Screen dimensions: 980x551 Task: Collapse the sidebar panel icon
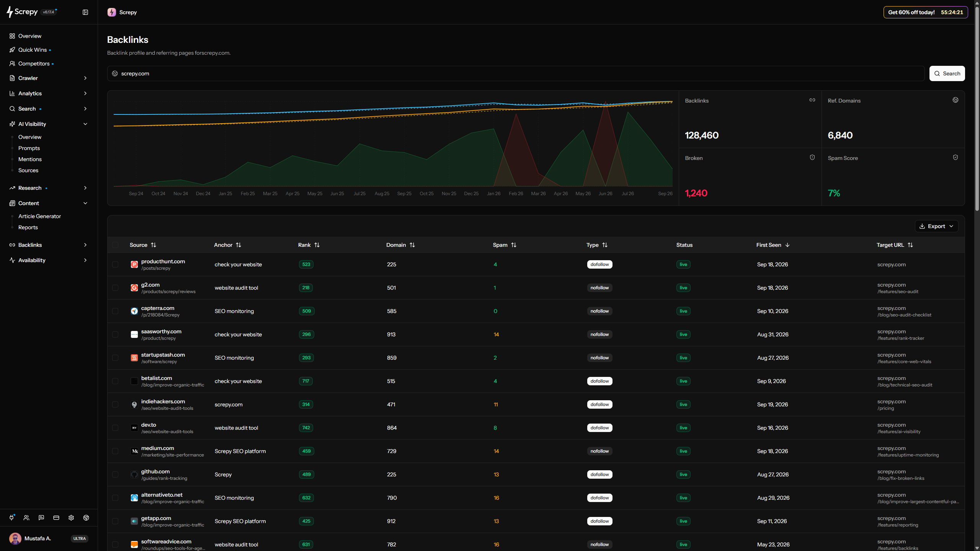click(85, 12)
